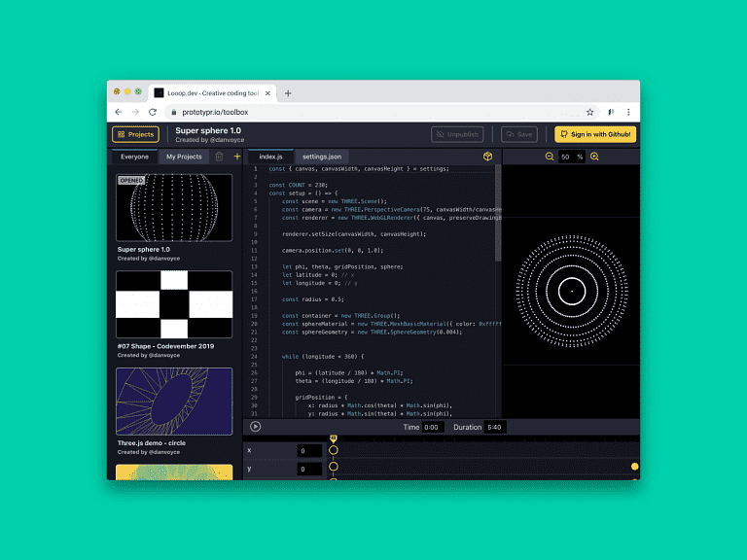The image size is (747, 560).
Task: Zoom out the canvas preview
Action: coord(550,157)
